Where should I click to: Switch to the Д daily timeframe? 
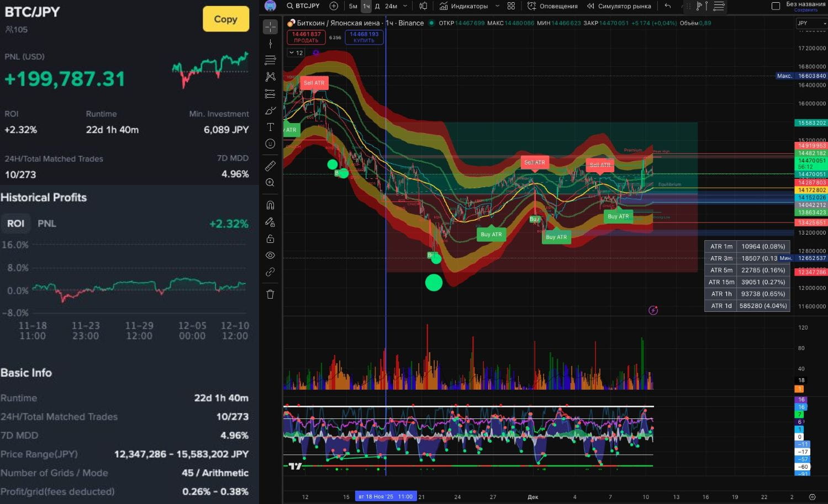coord(377,6)
